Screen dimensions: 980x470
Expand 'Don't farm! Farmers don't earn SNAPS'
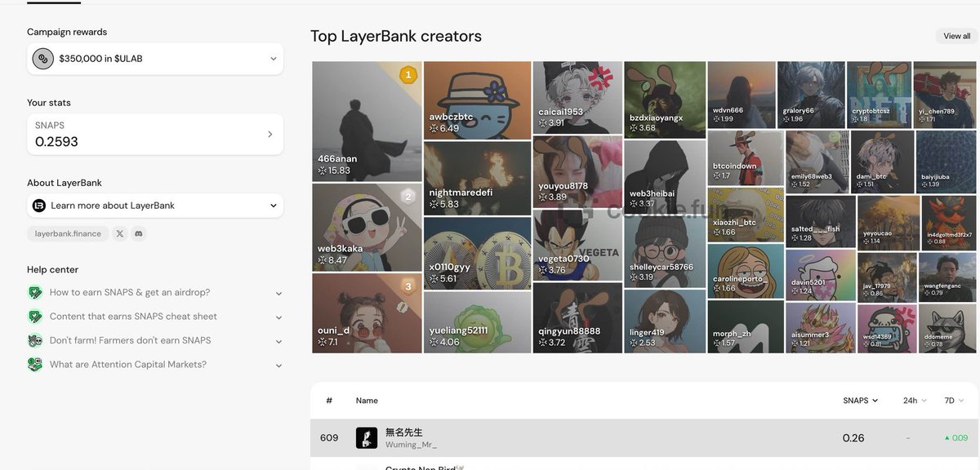point(278,341)
